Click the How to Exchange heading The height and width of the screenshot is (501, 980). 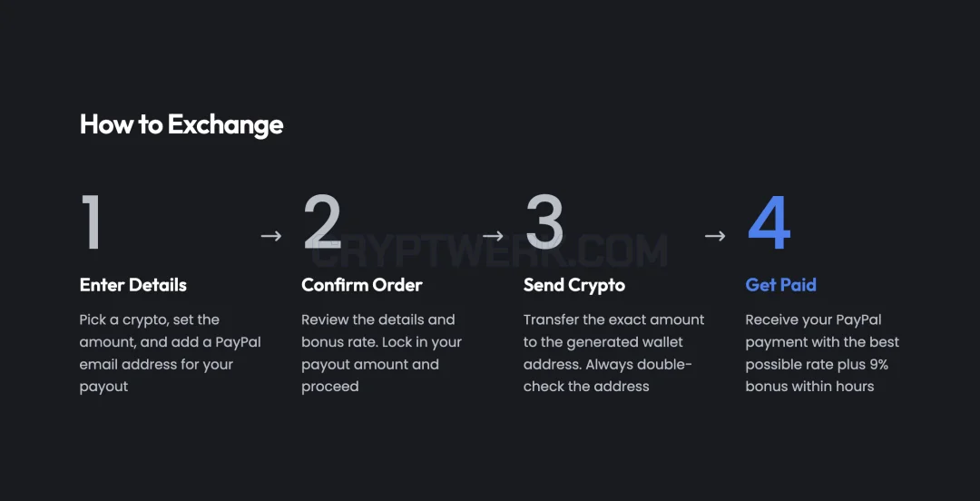click(181, 124)
